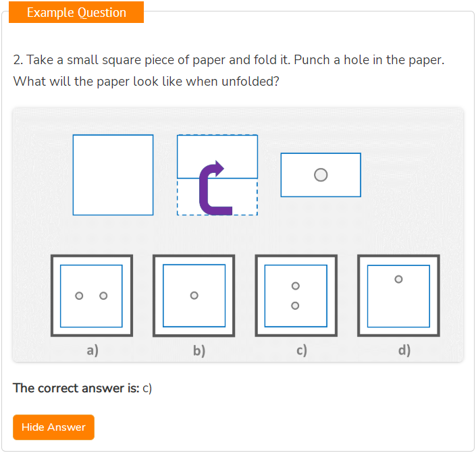The width and height of the screenshot is (476, 453).
Task: Select answer option c) with two vertical holes
Action: pyautogui.click(x=296, y=296)
